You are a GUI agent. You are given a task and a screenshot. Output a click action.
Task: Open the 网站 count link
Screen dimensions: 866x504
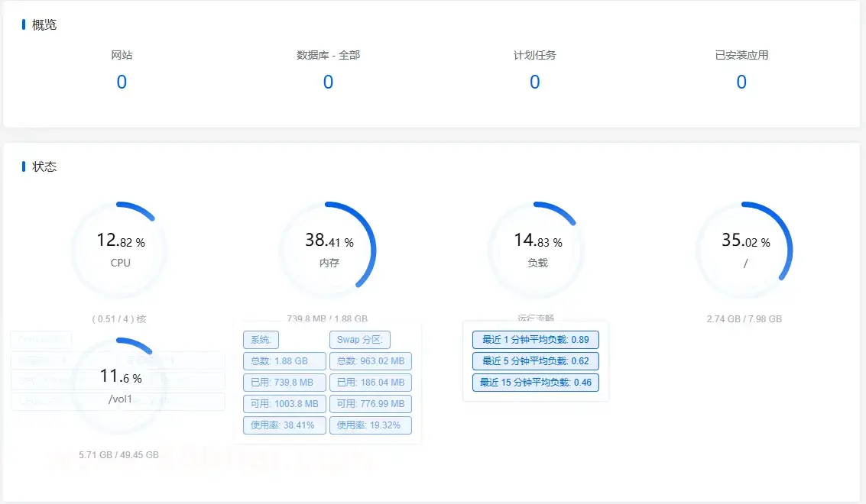tap(122, 82)
